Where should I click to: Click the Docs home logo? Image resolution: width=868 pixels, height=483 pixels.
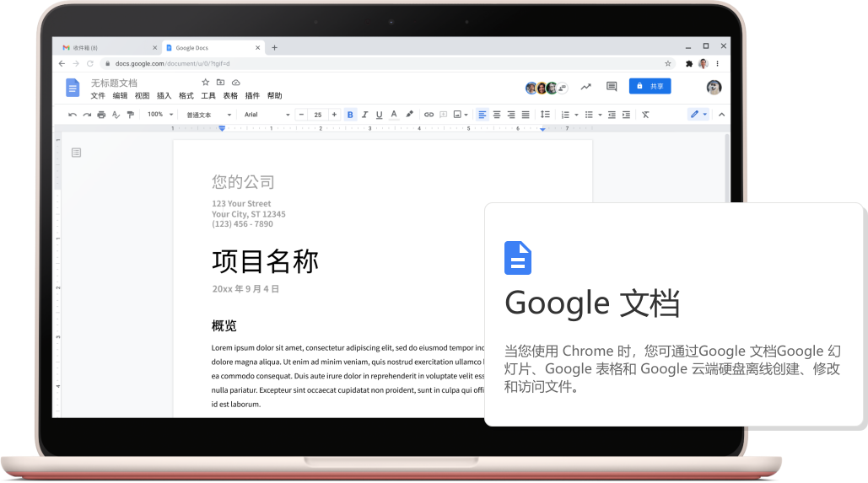(73, 88)
